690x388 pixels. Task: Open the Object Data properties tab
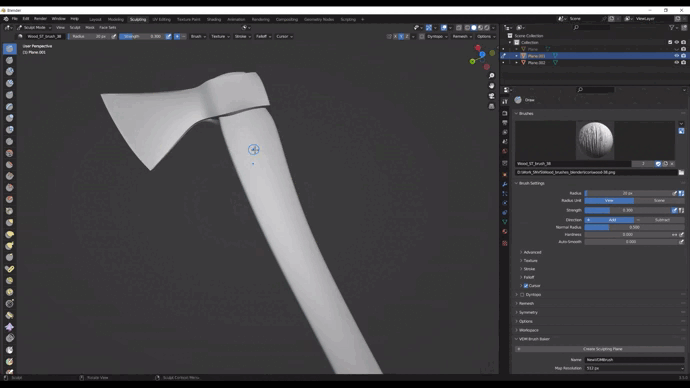[x=505, y=222]
